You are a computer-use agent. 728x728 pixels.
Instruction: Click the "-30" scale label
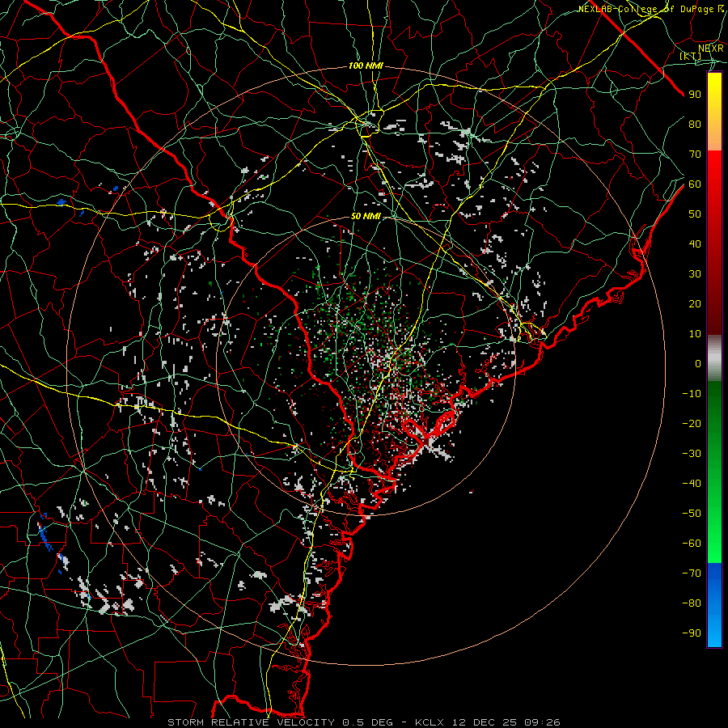pyautogui.click(x=692, y=454)
